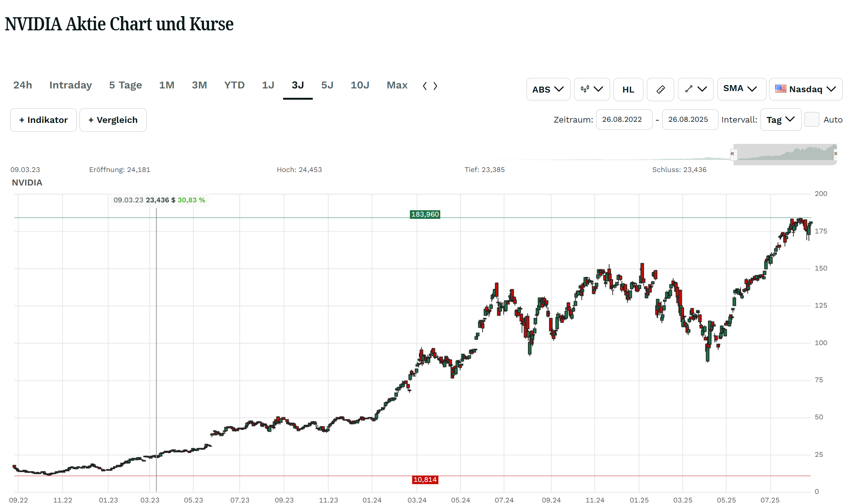The image size is (852, 504).
Task: Open the drawing line tool dropdown
Action: [x=696, y=89]
